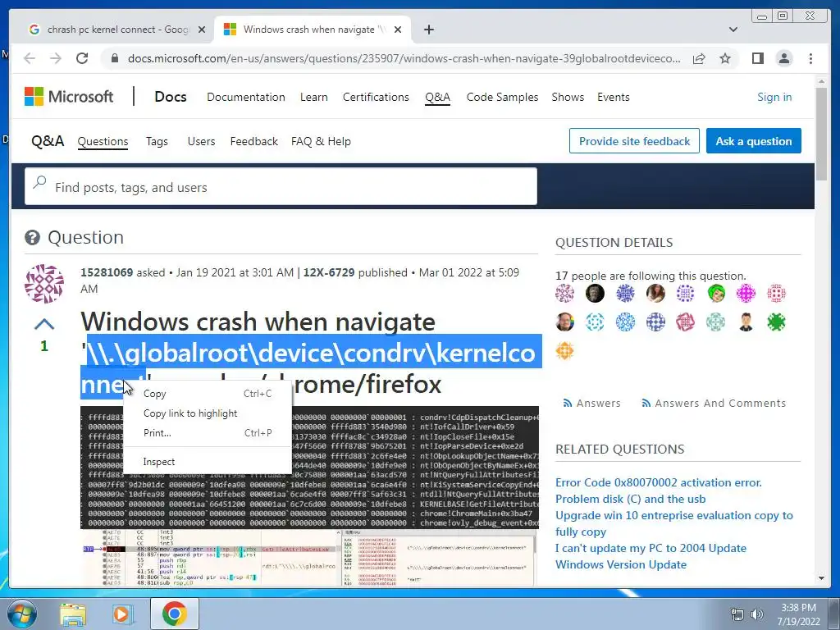840x630 pixels.
Task: Click the network tray icon
Action: (x=737, y=614)
